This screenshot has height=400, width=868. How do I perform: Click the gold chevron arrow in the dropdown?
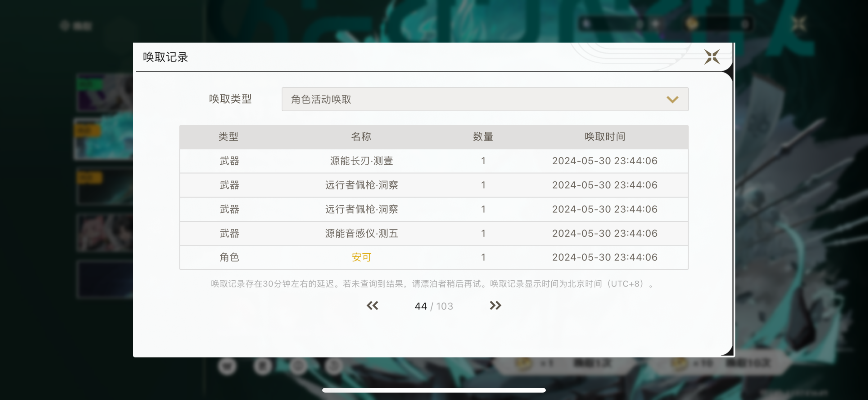tap(672, 99)
